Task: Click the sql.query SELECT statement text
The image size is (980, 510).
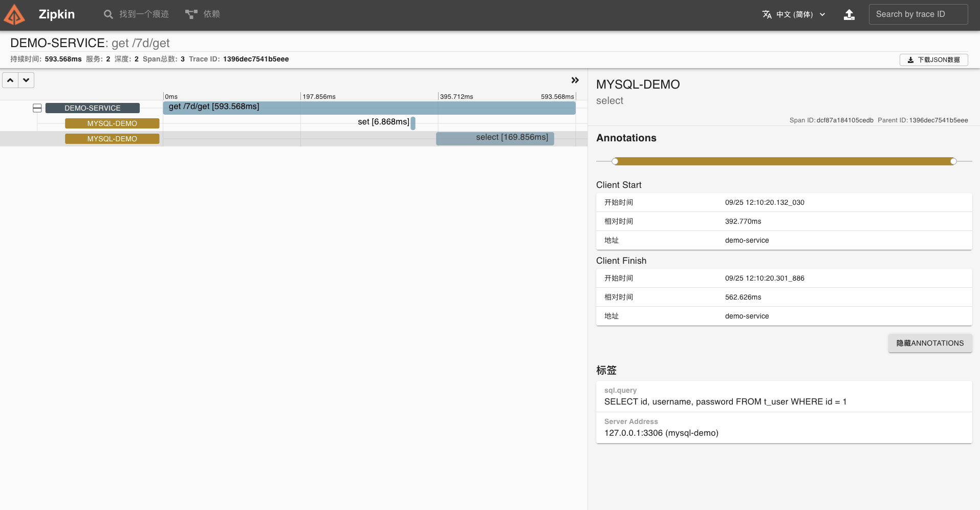Action: [725, 401]
